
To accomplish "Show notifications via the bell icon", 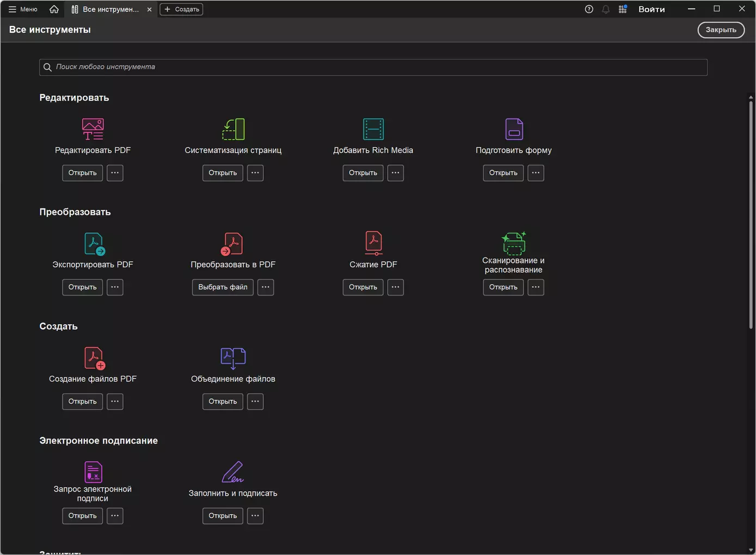I will (x=606, y=9).
